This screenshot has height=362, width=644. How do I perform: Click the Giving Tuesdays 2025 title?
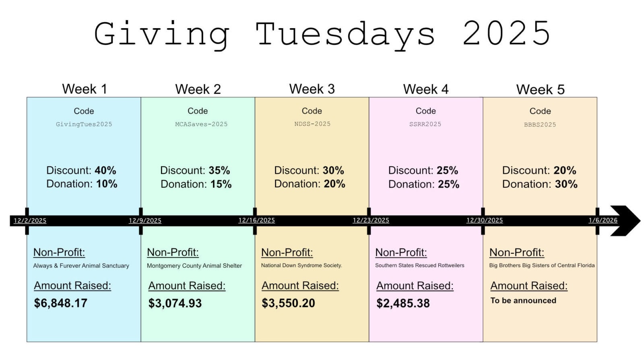[x=322, y=34]
